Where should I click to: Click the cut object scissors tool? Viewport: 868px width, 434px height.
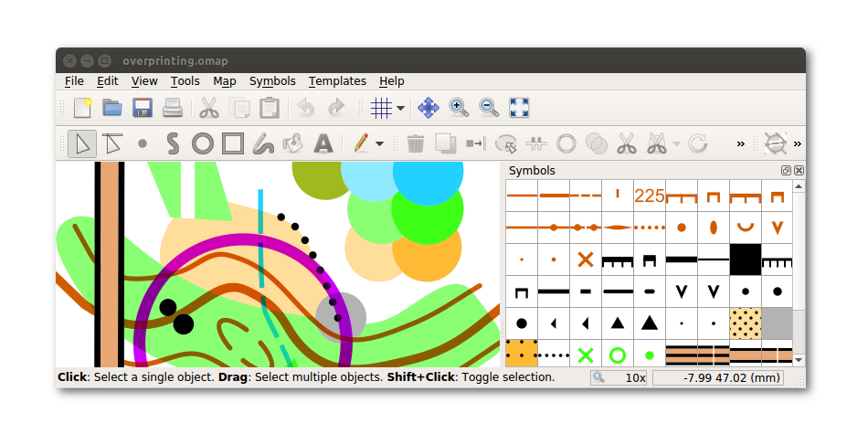tap(626, 144)
